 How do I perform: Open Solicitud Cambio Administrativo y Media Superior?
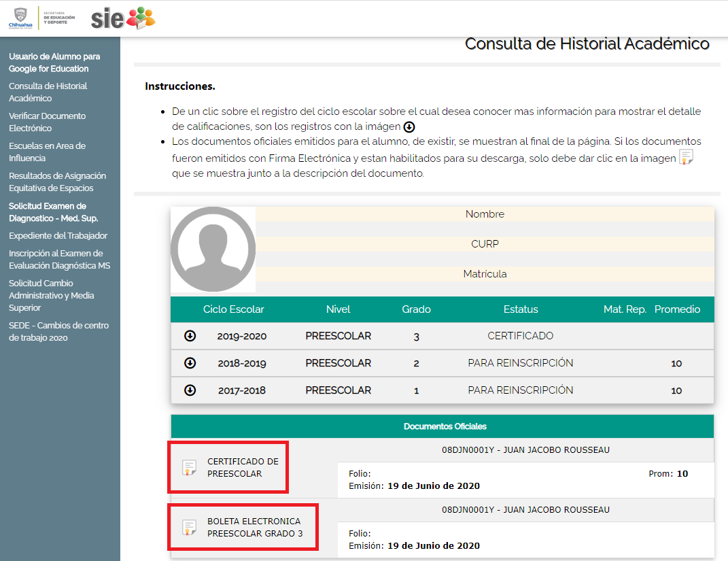click(52, 296)
